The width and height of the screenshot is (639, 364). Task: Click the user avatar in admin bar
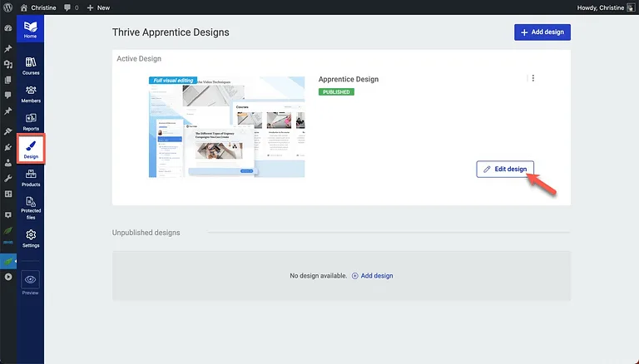[x=631, y=7]
